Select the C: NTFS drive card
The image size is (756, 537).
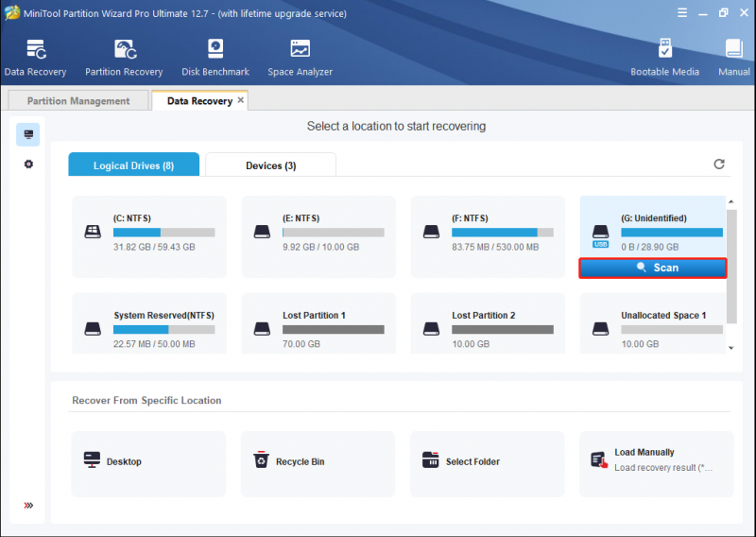tap(149, 236)
